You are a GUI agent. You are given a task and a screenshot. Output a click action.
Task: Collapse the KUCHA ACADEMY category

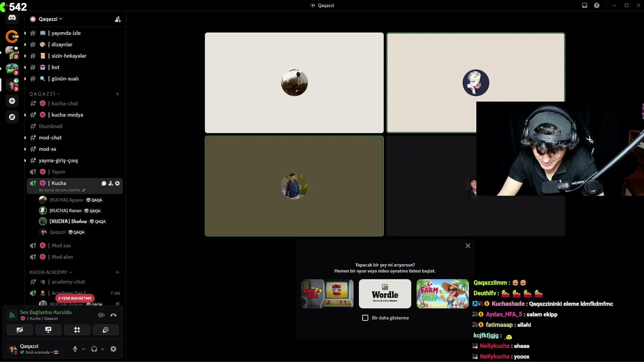pos(51,272)
